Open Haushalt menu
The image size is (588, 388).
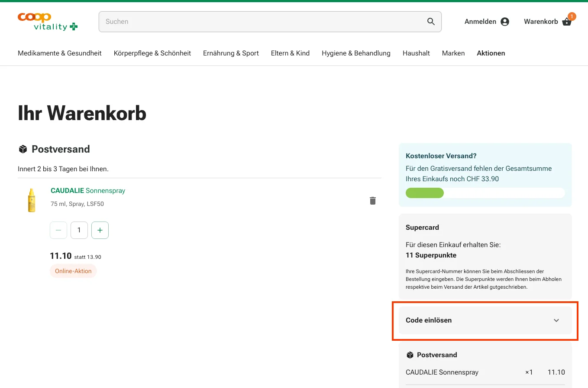(x=416, y=53)
